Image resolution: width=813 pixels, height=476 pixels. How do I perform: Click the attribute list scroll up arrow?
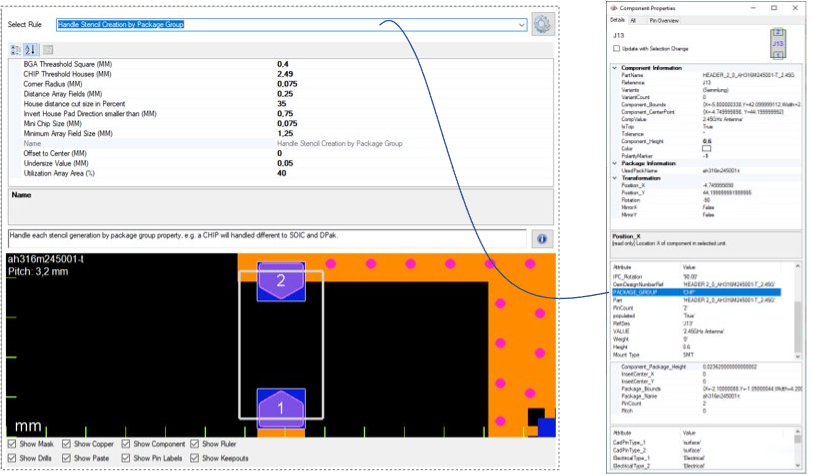point(797,267)
